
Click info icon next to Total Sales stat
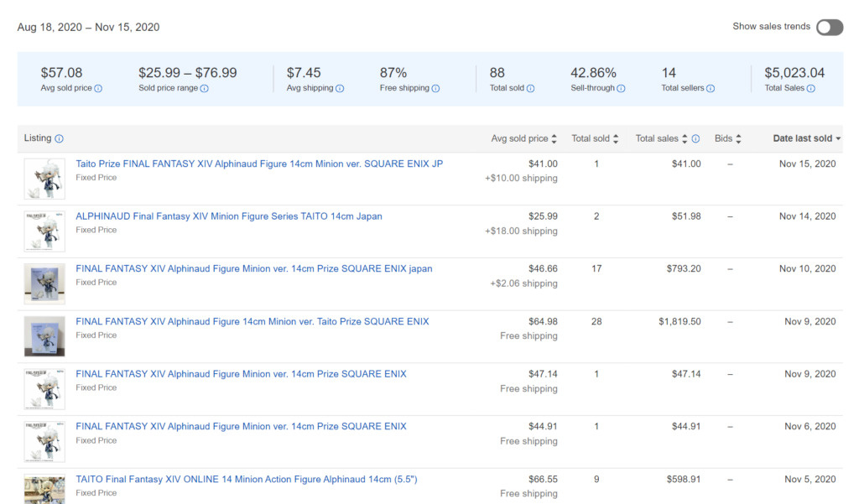[810, 89]
